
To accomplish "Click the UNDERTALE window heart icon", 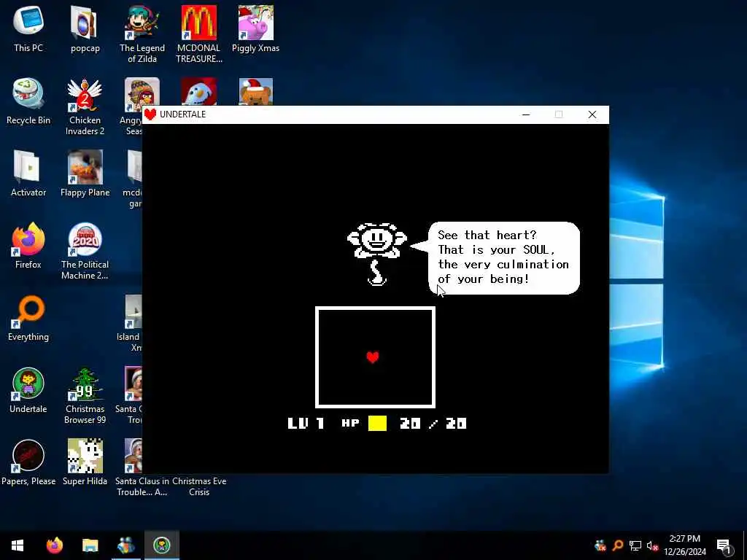I will pyautogui.click(x=150, y=114).
